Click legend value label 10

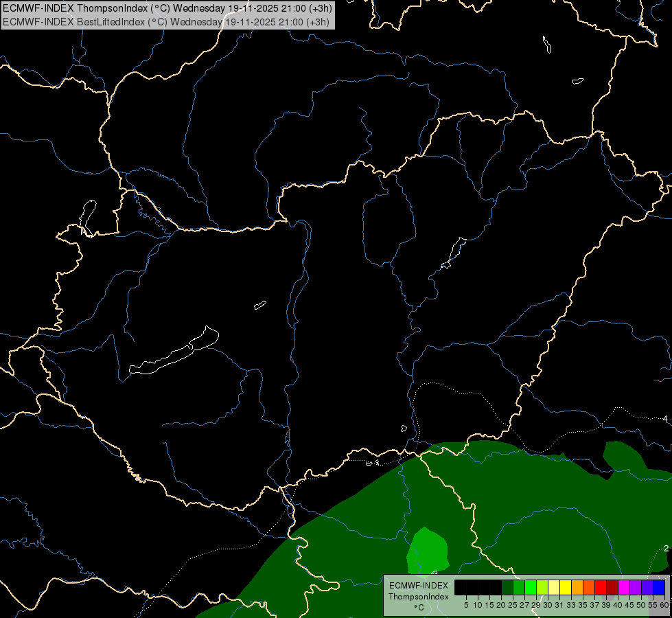478,605
